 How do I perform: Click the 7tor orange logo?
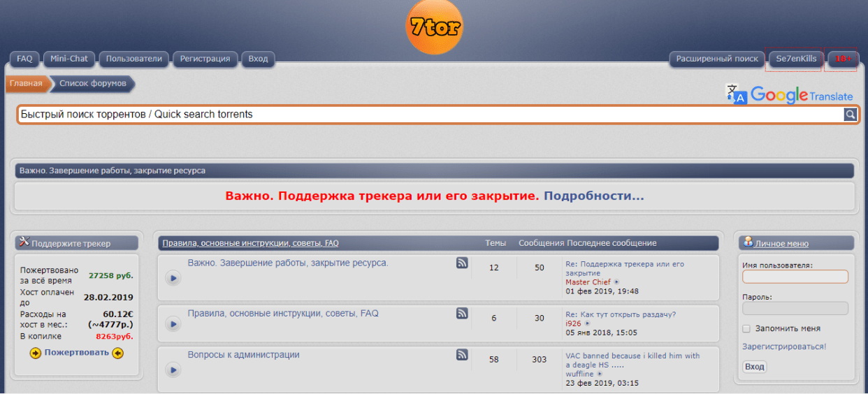(433, 27)
